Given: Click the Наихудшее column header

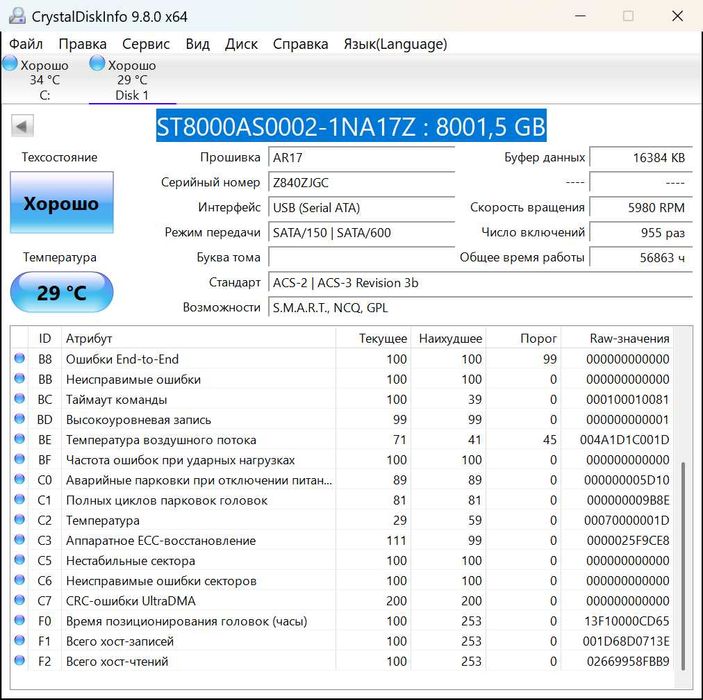Looking at the screenshot, I should coord(448,338).
